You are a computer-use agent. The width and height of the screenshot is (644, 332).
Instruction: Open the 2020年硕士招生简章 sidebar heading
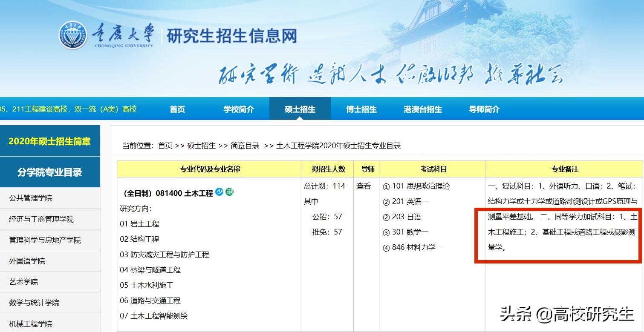coord(50,141)
